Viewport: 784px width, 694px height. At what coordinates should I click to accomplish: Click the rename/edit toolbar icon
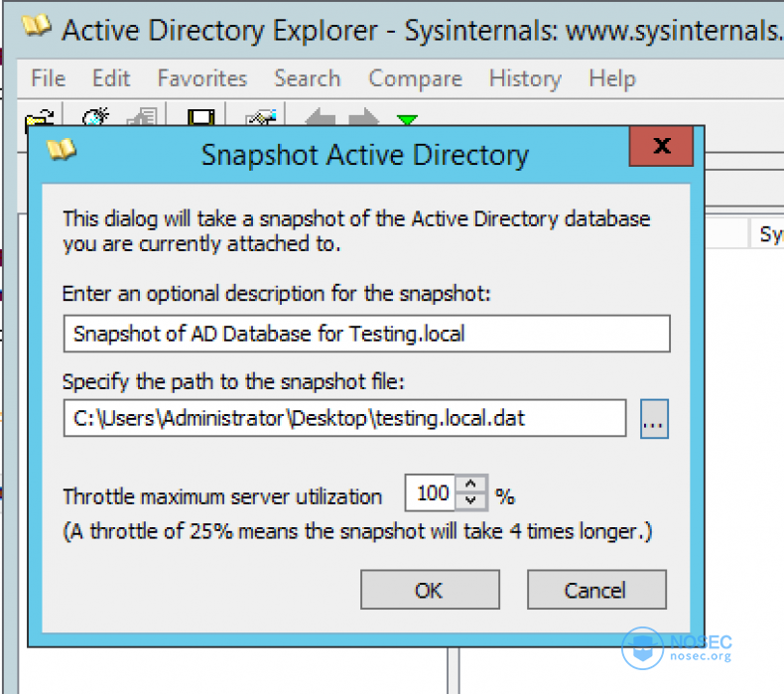pos(260,117)
